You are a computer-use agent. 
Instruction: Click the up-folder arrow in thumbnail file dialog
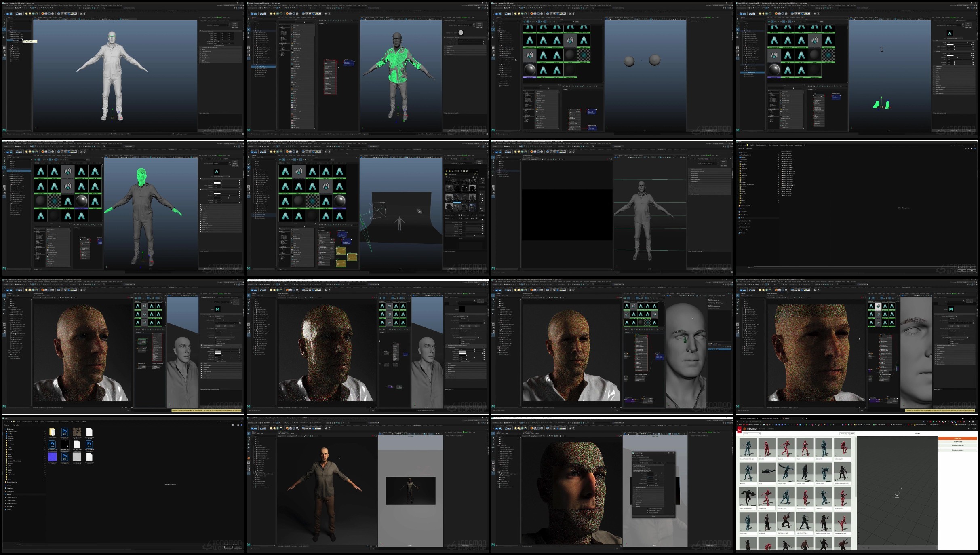point(11,422)
